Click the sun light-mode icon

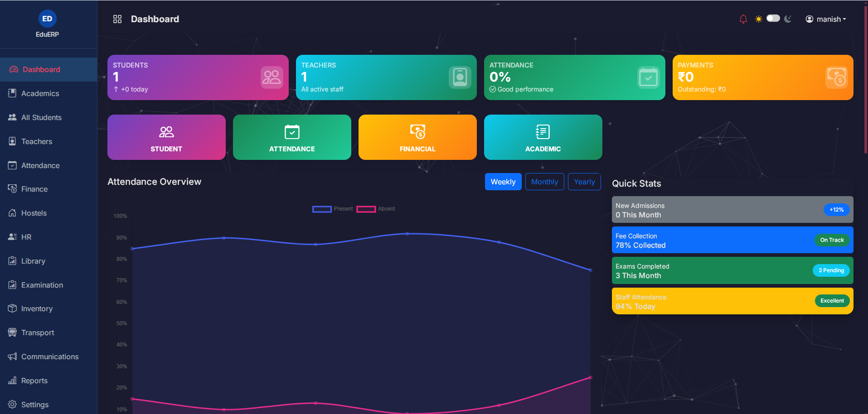point(758,19)
